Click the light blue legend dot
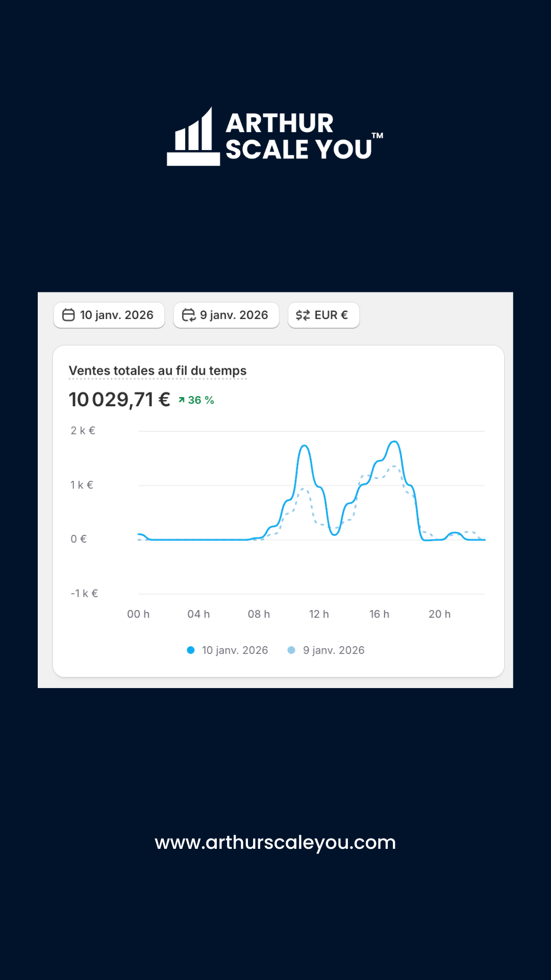The image size is (551, 980). [291, 650]
